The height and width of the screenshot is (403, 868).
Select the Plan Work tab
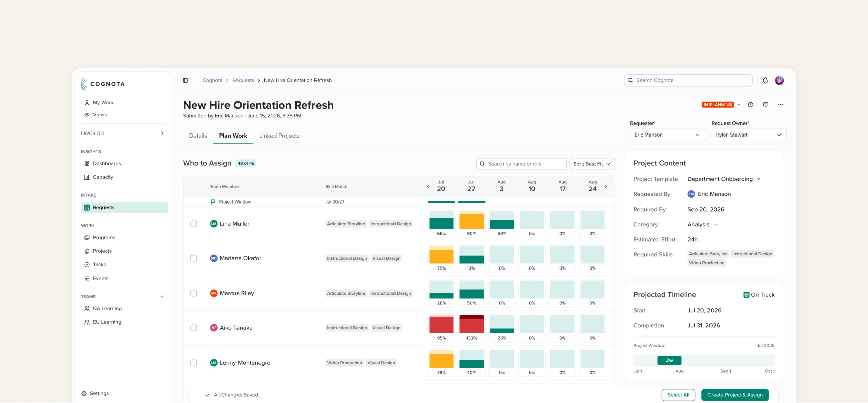[233, 136]
